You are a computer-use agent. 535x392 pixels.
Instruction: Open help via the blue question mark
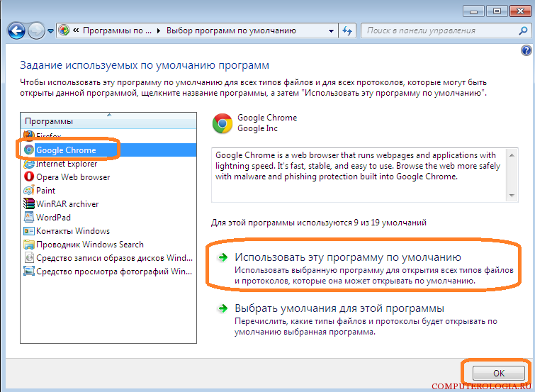click(x=526, y=51)
